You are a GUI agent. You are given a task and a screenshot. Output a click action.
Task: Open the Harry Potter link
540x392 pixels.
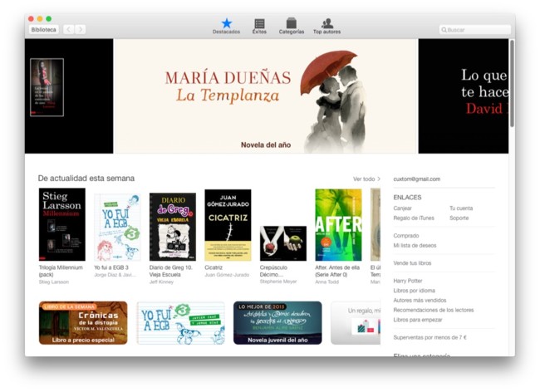point(408,281)
